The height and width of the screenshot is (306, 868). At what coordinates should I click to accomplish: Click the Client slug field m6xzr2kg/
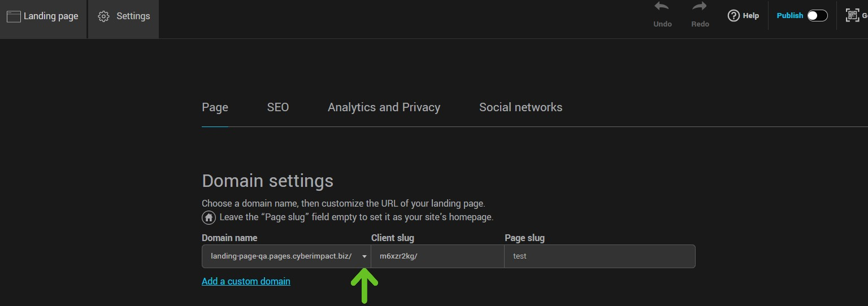(x=437, y=256)
